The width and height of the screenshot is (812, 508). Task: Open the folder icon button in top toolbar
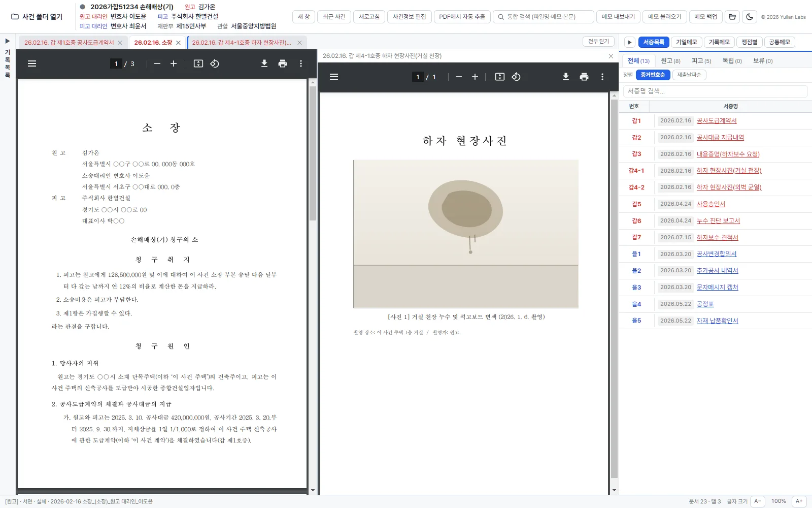tap(732, 17)
